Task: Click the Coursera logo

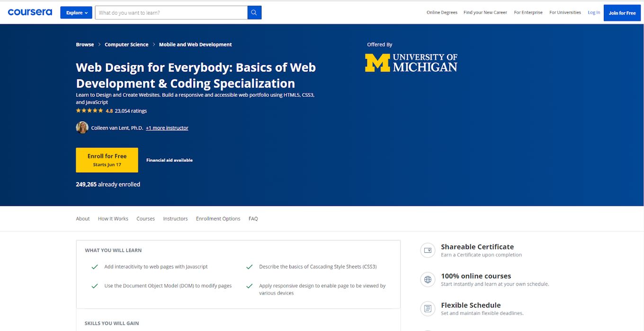Action: (x=30, y=12)
